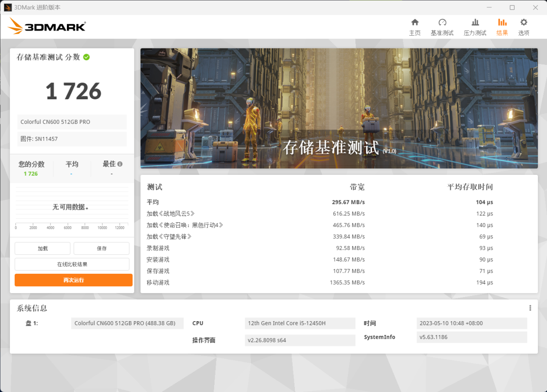Click the 带宽 column header
Screen dimensions: 547x392
(357, 187)
